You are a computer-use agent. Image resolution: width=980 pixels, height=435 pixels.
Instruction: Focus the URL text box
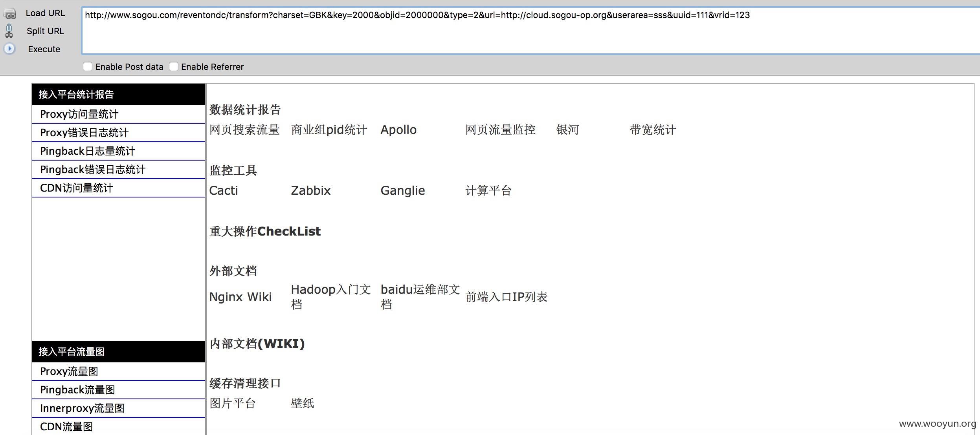pos(530,30)
